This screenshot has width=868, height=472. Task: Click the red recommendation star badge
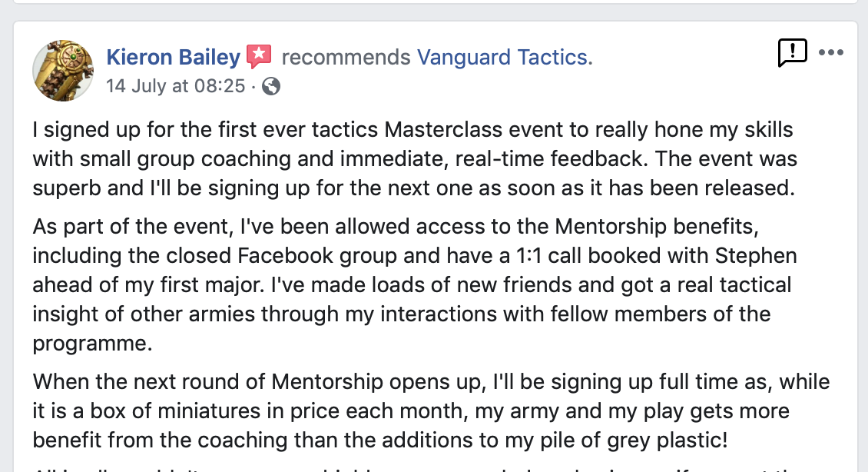[259, 57]
